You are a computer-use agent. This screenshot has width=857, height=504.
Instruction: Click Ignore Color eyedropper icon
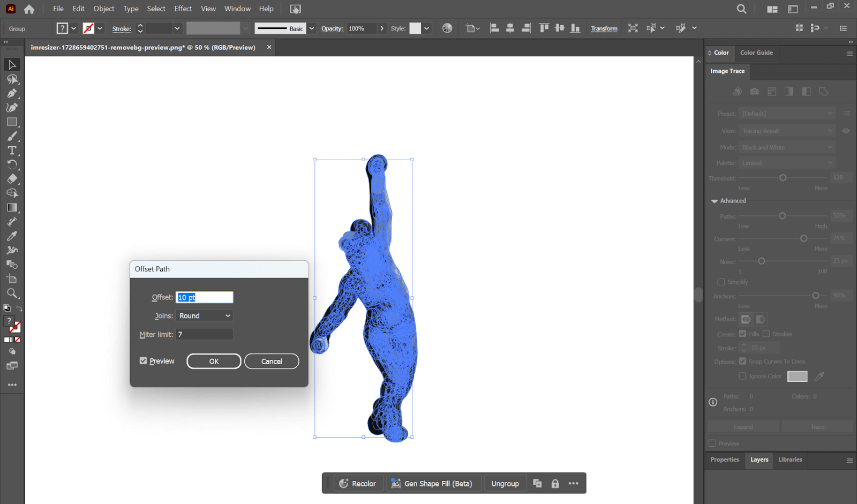point(820,377)
